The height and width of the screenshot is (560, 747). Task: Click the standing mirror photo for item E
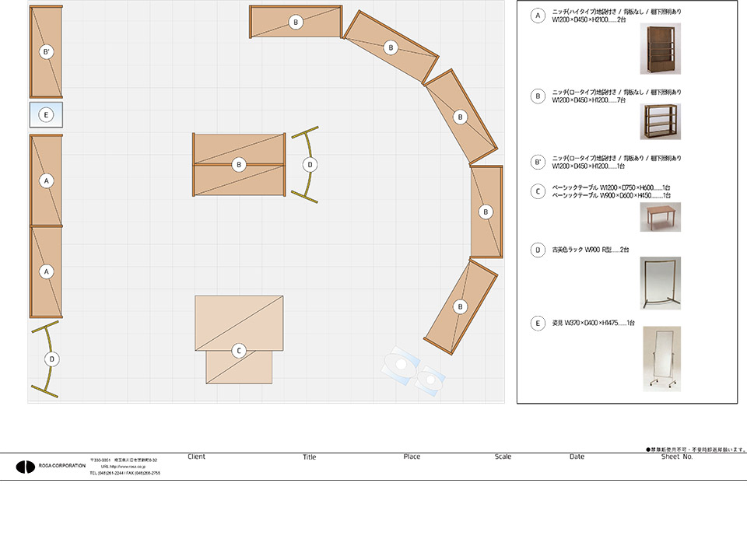tap(661, 357)
